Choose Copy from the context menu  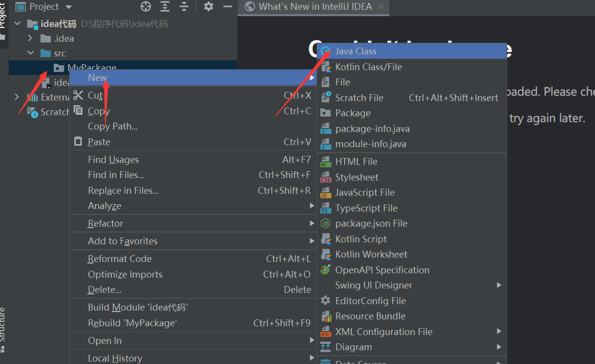193,111
